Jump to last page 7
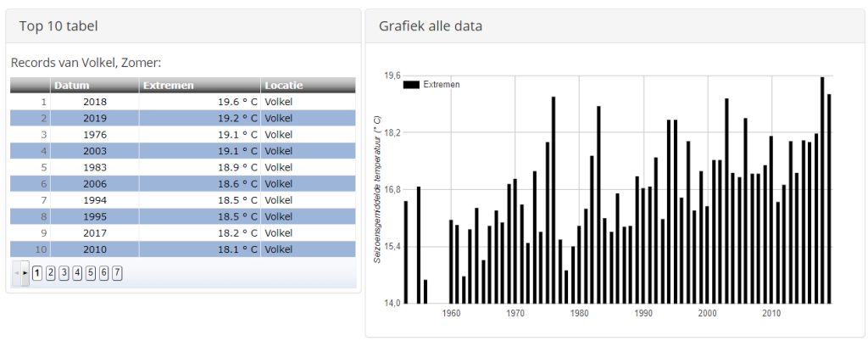Screen dimensions: 868x341 [117, 272]
